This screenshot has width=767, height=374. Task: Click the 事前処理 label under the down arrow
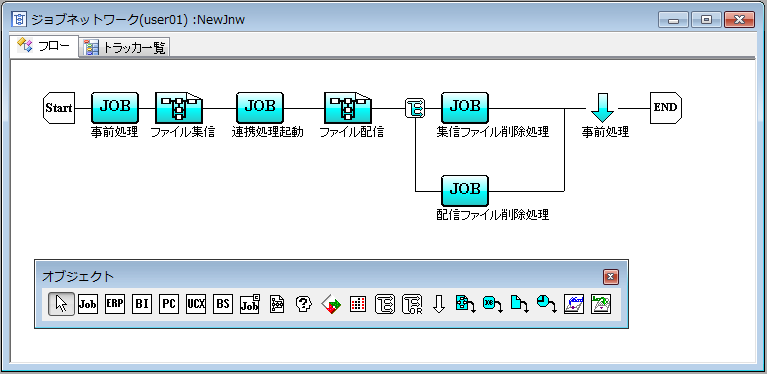tap(605, 132)
